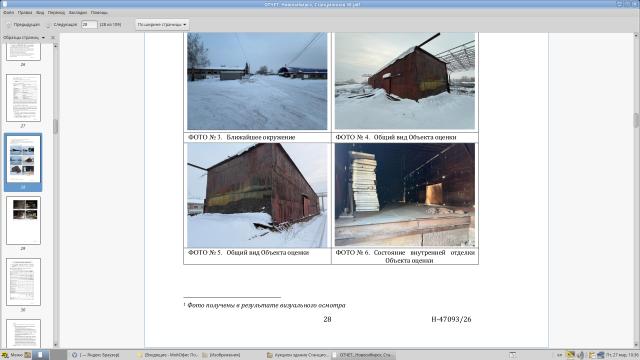The width and height of the screenshot is (640, 360).
Task: Click caption 'ФОТО № 4. Общий вид Объекта оценки'
Action: [x=396, y=138]
